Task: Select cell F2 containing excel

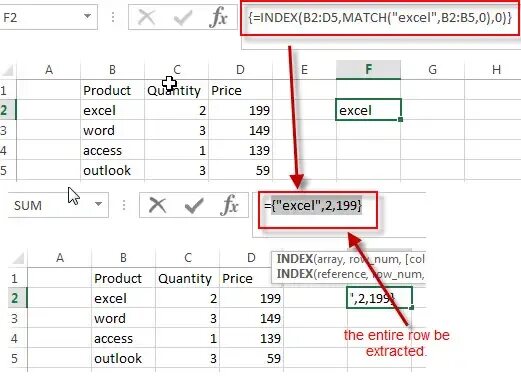Action: click(x=368, y=110)
